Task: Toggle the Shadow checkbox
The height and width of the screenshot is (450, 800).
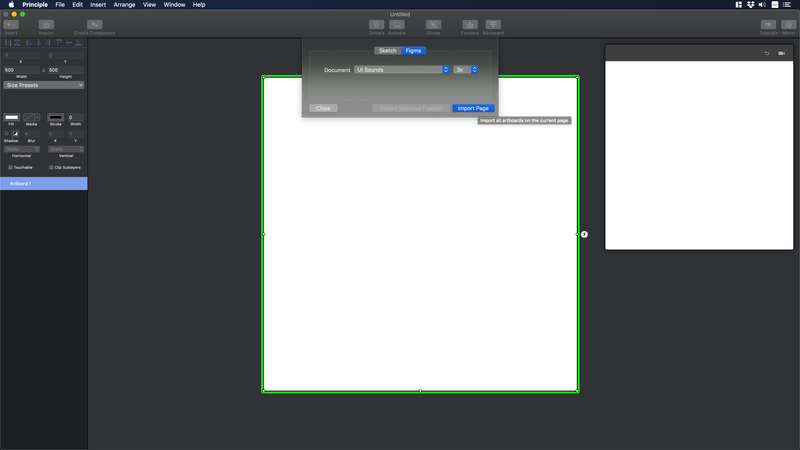Action: [7, 134]
